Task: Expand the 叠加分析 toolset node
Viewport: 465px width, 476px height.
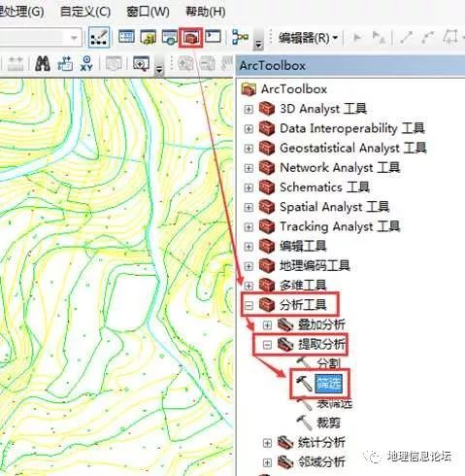Action: tap(267, 325)
